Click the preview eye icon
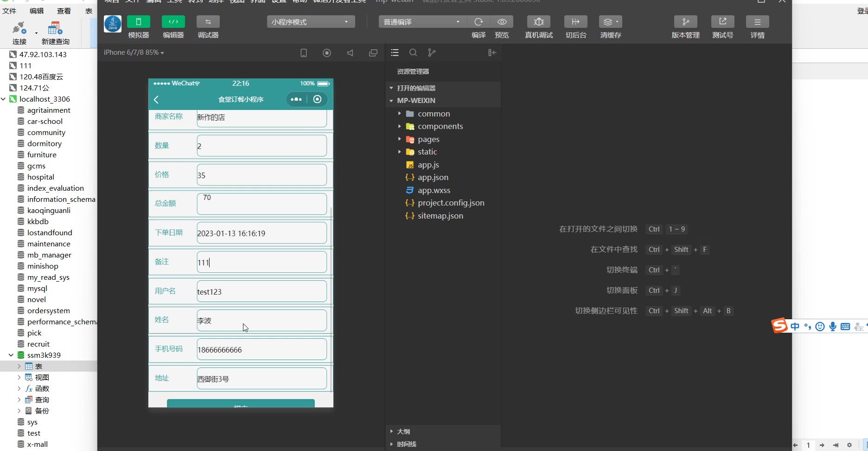Viewport: 868px width, 451px height. [502, 22]
